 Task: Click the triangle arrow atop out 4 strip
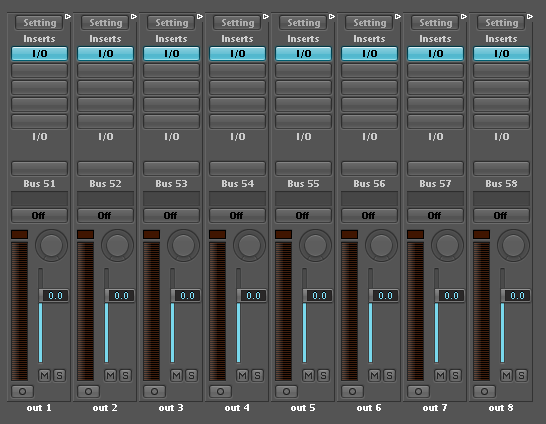point(266,16)
